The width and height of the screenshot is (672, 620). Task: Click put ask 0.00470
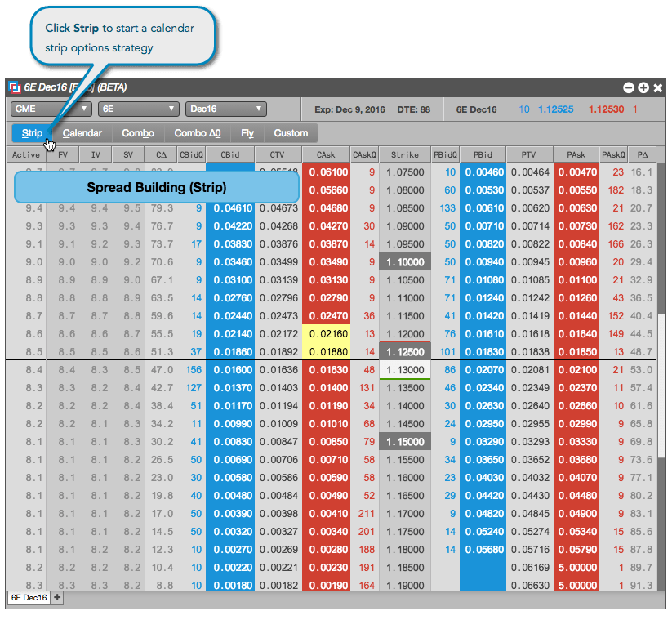click(x=576, y=172)
